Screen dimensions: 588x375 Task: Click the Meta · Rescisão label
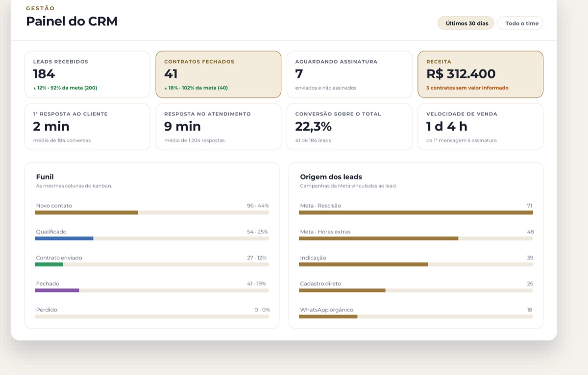click(x=320, y=206)
